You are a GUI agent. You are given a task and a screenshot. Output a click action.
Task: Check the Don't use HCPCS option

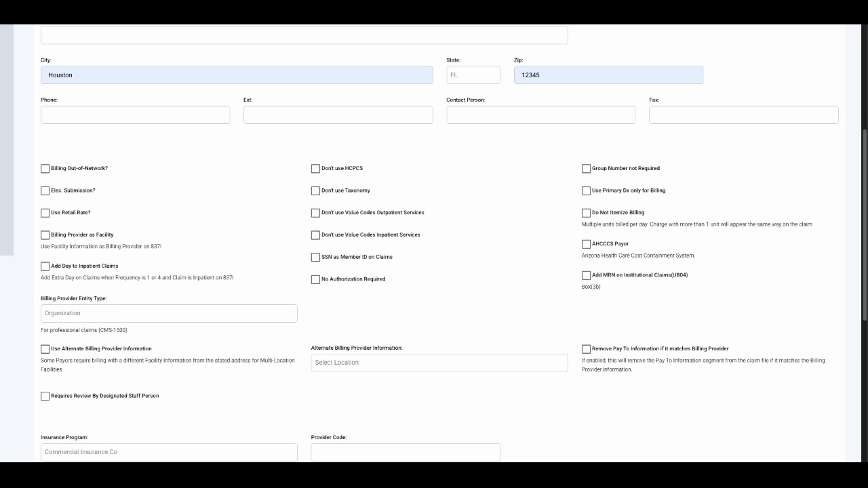315,168
